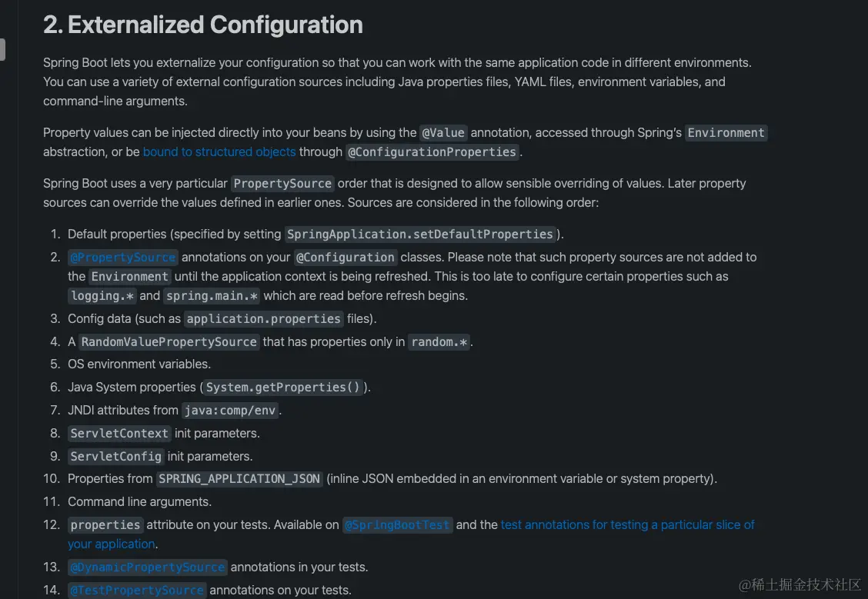Click the application.properties code text
The image size is (868, 599).
[x=264, y=319]
